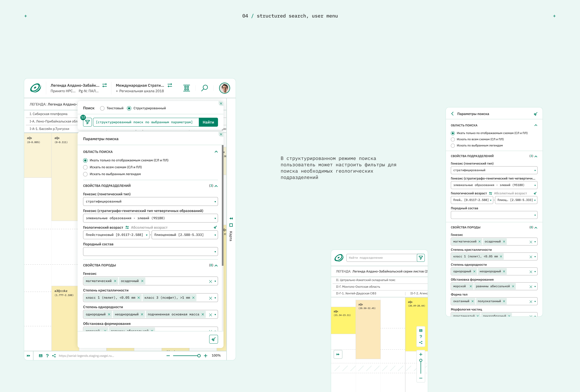The image size is (580, 392).
Task: Select Искать по выбранным легендам in mobile panel
Action: (x=477, y=145)
